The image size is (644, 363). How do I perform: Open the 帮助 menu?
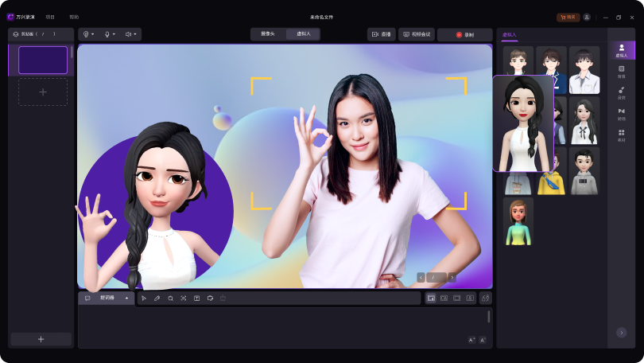pyautogui.click(x=74, y=18)
